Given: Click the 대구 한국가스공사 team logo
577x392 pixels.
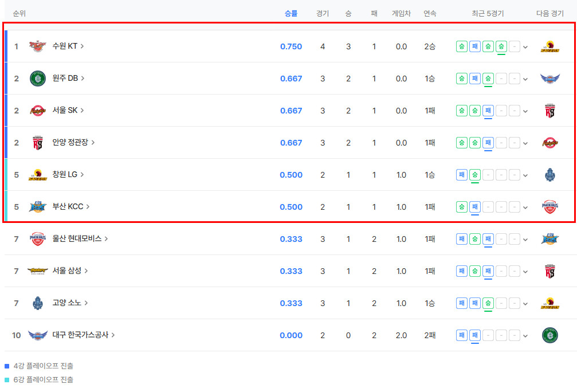Looking at the screenshot, I should (x=38, y=335).
